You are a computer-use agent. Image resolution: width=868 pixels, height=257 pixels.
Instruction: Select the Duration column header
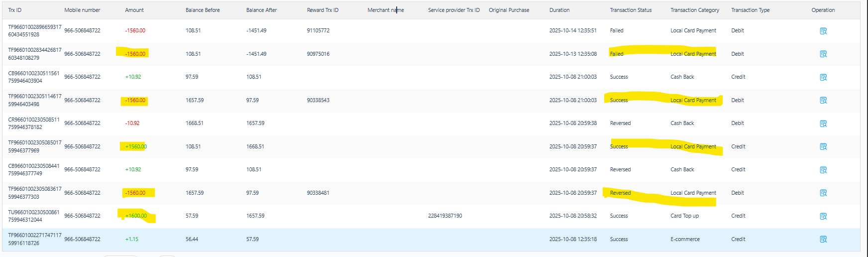point(559,10)
